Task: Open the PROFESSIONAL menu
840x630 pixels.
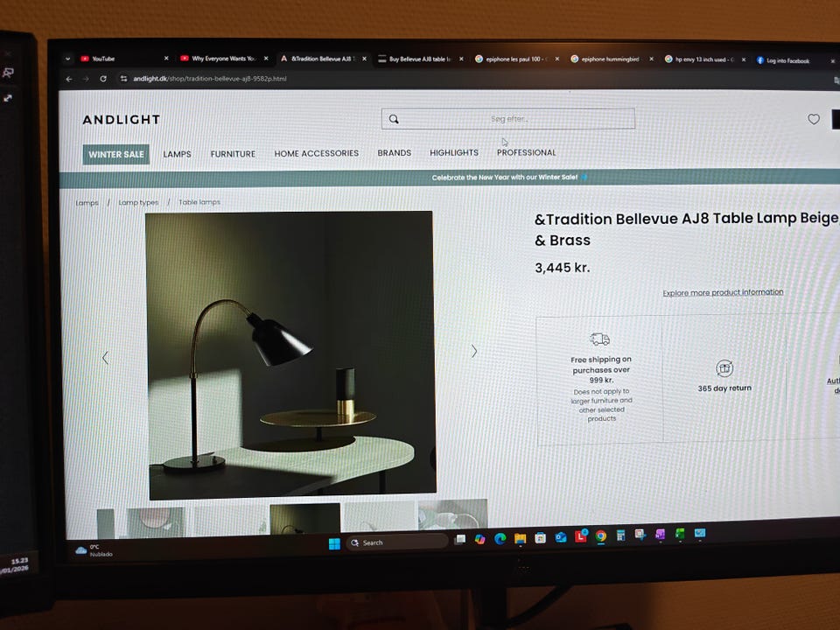Action: [526, 152]
